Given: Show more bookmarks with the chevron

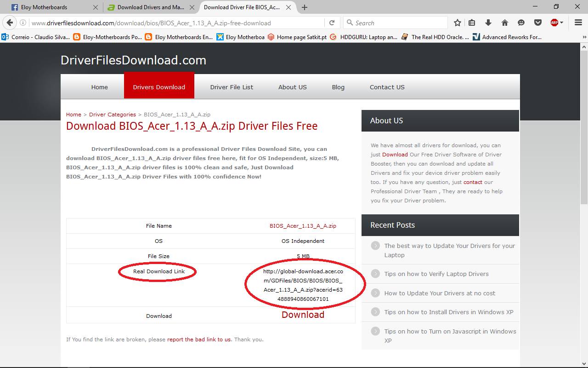Looking at the screenshot, I should pyautogui.click(x=584, y=37).
